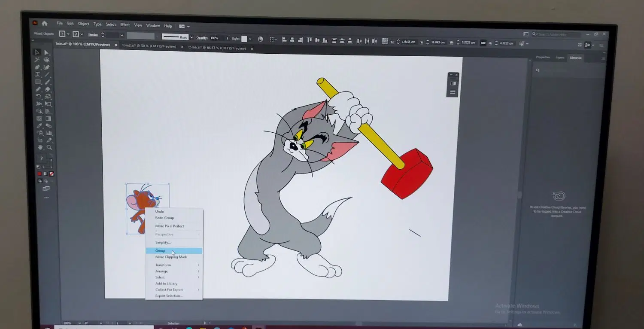
Task: Click Undo in the context menu
Action: [173, 211]
